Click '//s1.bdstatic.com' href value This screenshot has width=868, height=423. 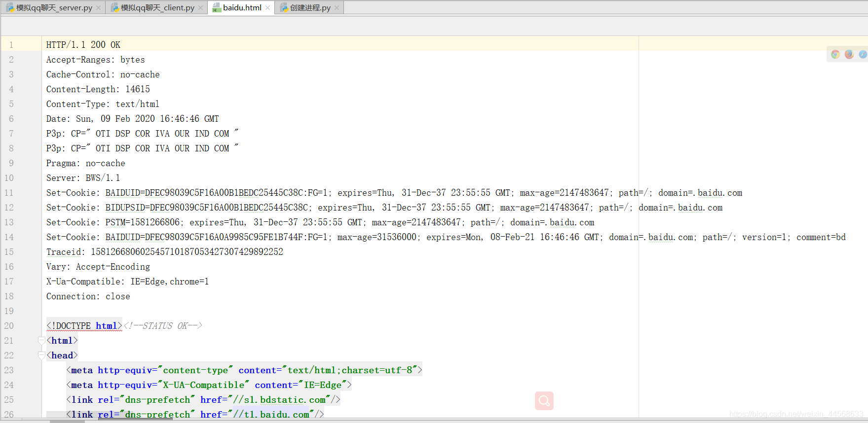(279, 400)
